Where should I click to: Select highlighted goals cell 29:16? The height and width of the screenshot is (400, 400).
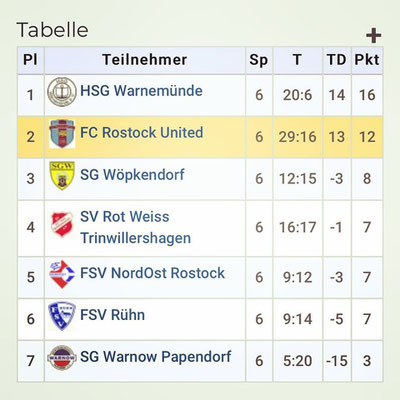coord(297,137)
